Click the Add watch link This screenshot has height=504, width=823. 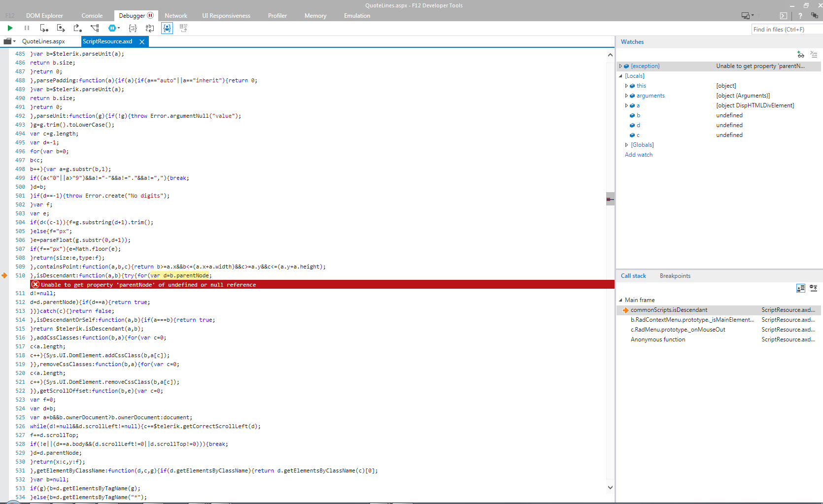coord(639,155)
